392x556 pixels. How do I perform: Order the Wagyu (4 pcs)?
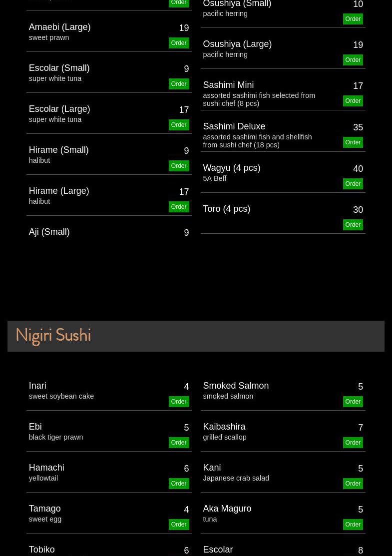[353, 184]
